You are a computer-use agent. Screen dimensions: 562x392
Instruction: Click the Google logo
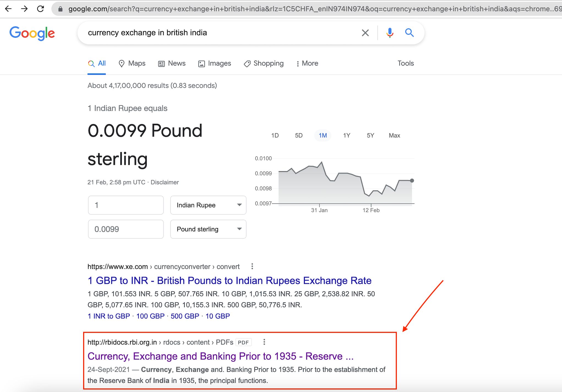(x=32, y=33)
